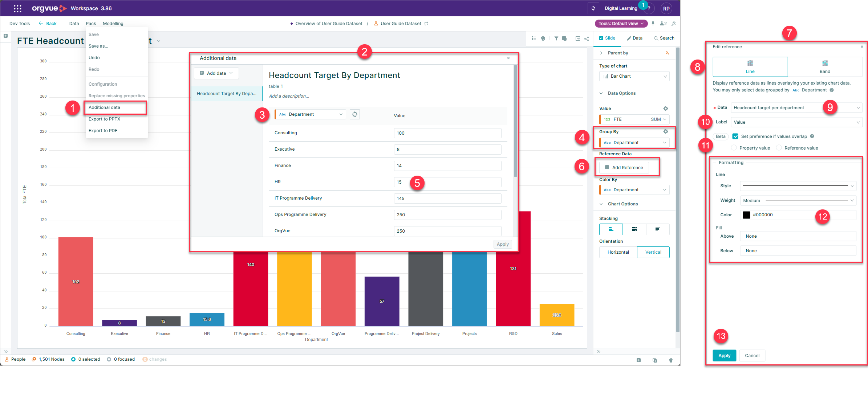Select stacked stacking icon option

point(634,229)
